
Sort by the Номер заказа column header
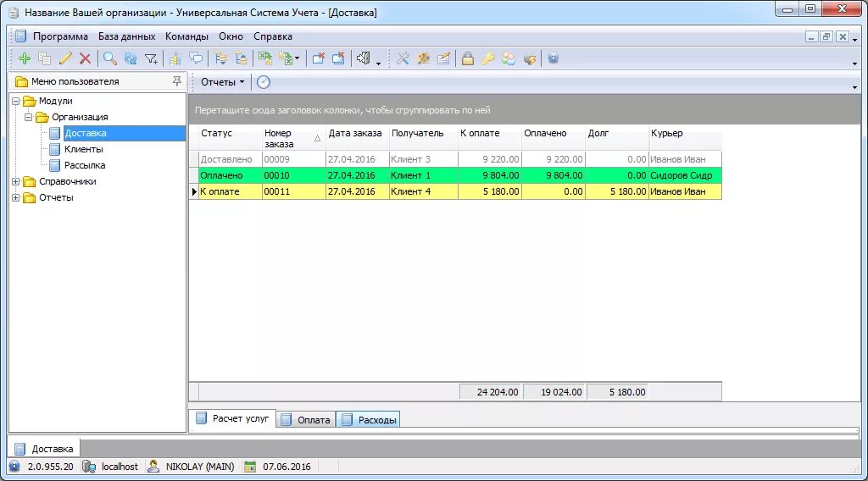(293, 138)
